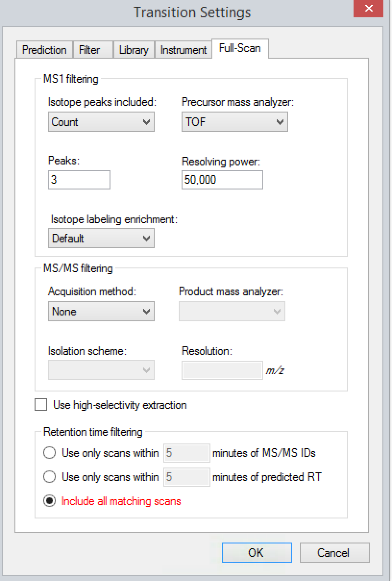The width and height of the screenshot is (392, 581).
Task: Click the OK button
Action: 257,553
